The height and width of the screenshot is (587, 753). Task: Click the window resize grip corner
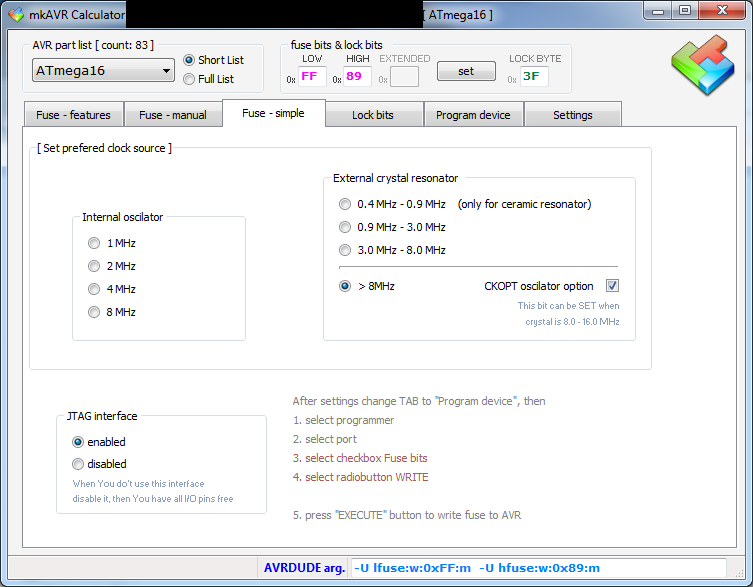pyautogui.click(x=740, y=573)
